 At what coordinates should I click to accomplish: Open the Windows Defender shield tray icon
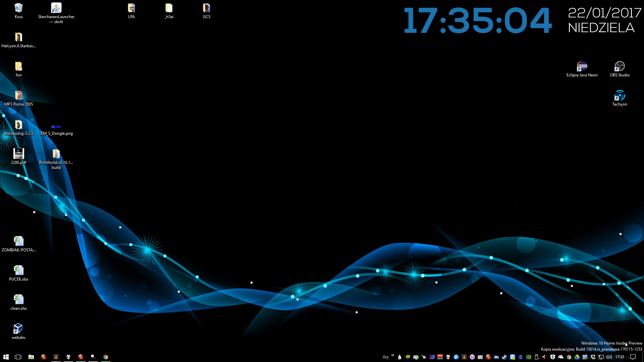[x=552, y=357]
